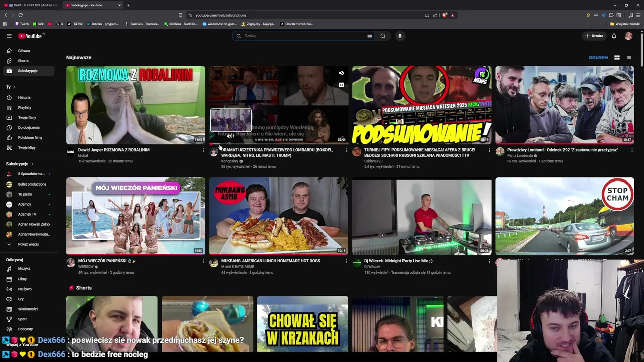Screen dimensions: 644x362
Task: Open Muzyka in Odkrywaj
Action: [x=29, y=268]
